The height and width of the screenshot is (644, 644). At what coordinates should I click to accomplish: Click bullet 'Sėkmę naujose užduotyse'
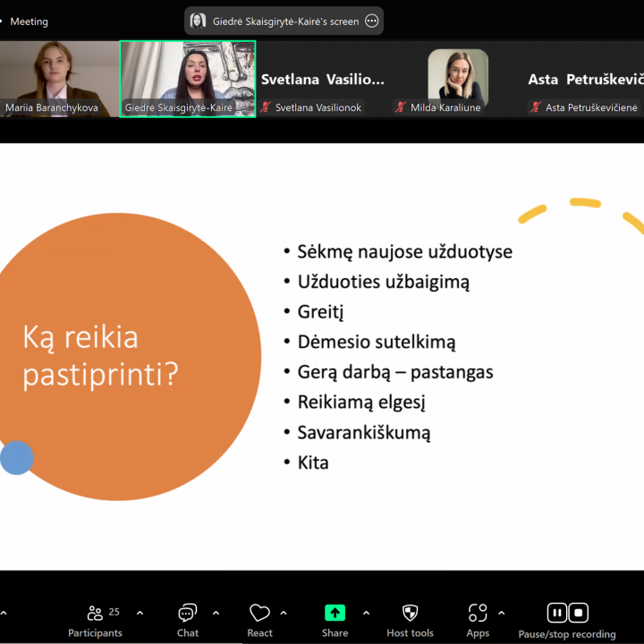pyautogui.click(x=404, y=251)
